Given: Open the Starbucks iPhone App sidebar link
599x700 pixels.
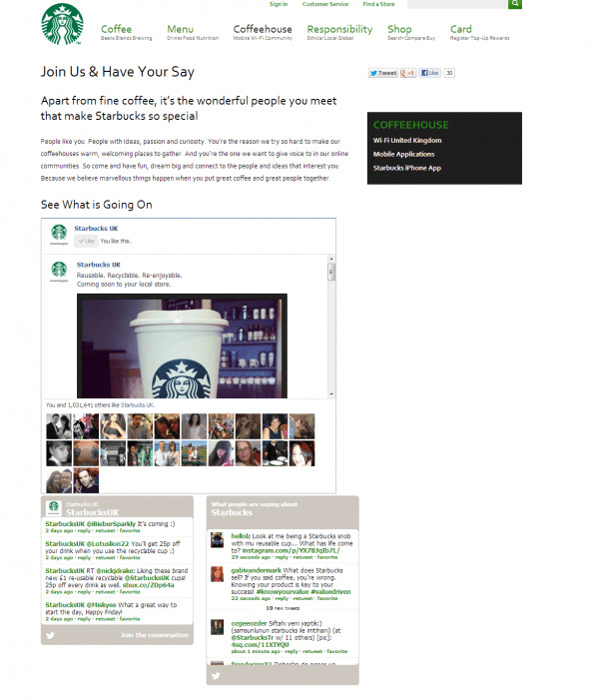Looking at the screenshot, I should (x=407, y=168).
